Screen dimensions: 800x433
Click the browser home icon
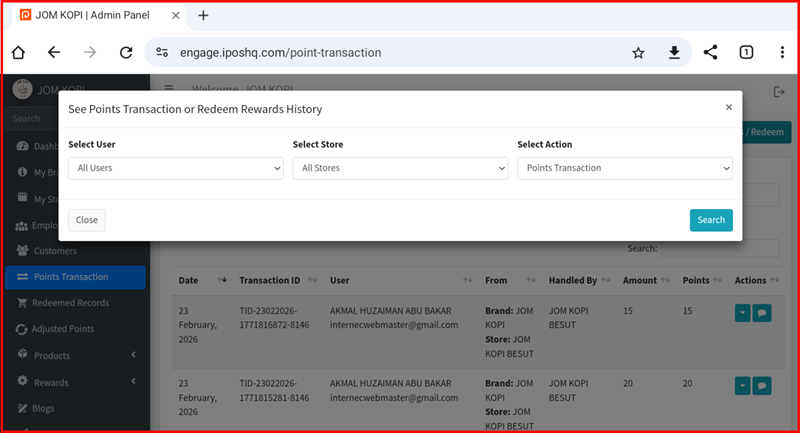point(17,53)
